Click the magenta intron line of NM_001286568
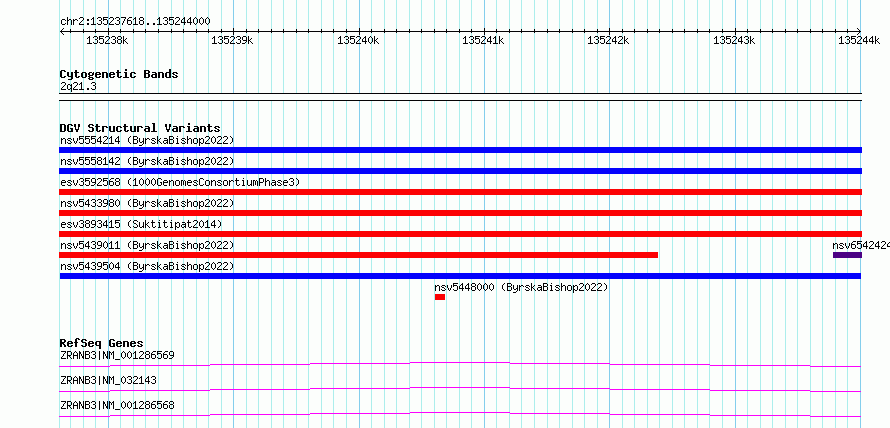890x428 pixels. click(x=460, y=413)
